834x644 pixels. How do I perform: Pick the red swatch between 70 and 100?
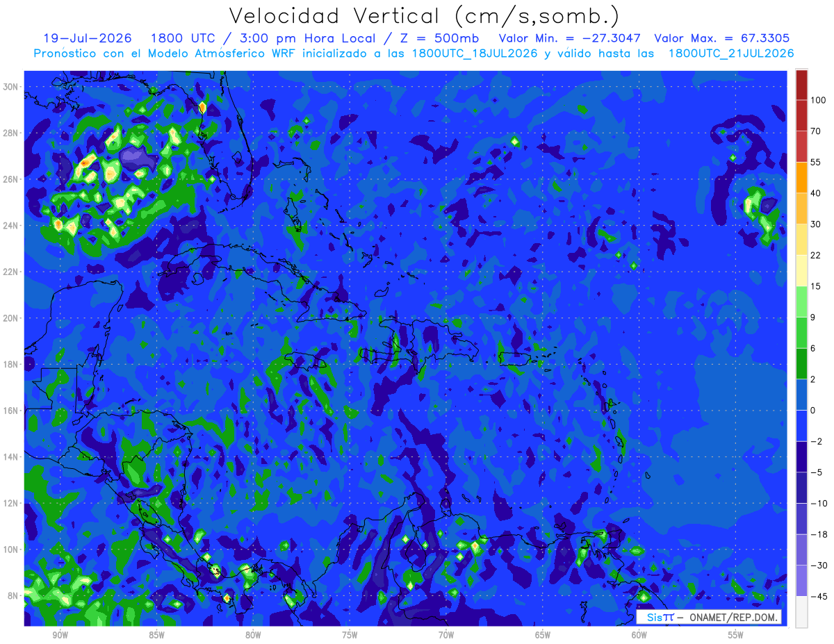801,115
